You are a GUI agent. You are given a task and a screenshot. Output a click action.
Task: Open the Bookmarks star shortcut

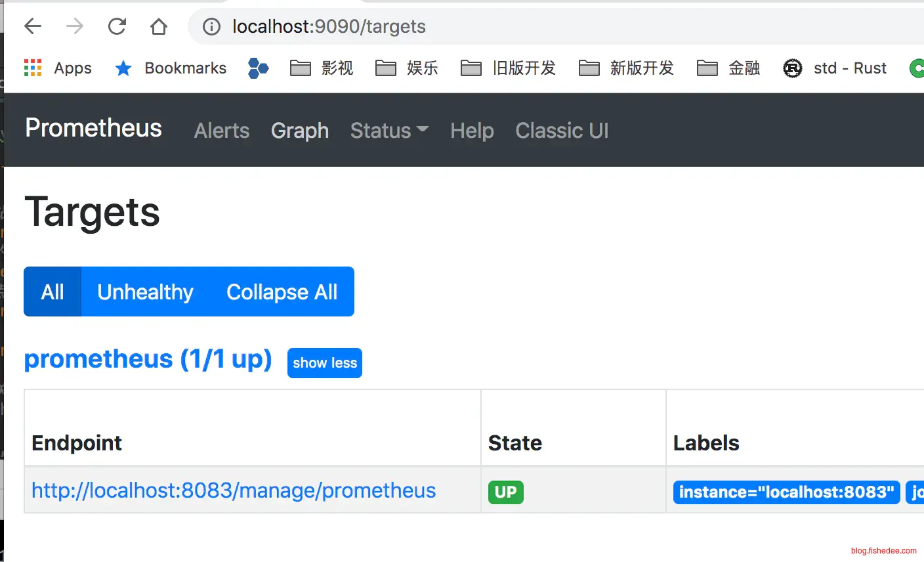click(171, 68)
